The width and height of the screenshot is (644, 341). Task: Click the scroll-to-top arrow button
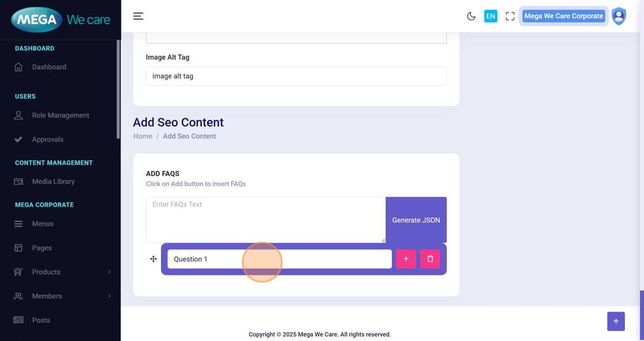point(616,321)
